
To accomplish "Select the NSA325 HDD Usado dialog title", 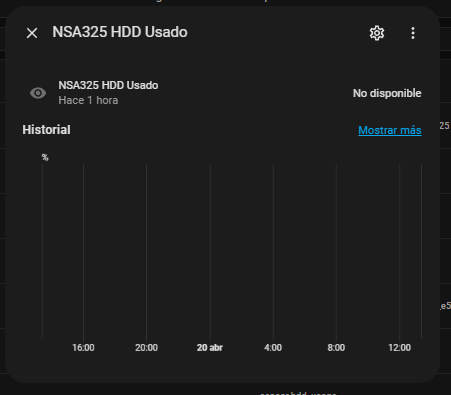I will pyautogui.click(x=120, y=32).
